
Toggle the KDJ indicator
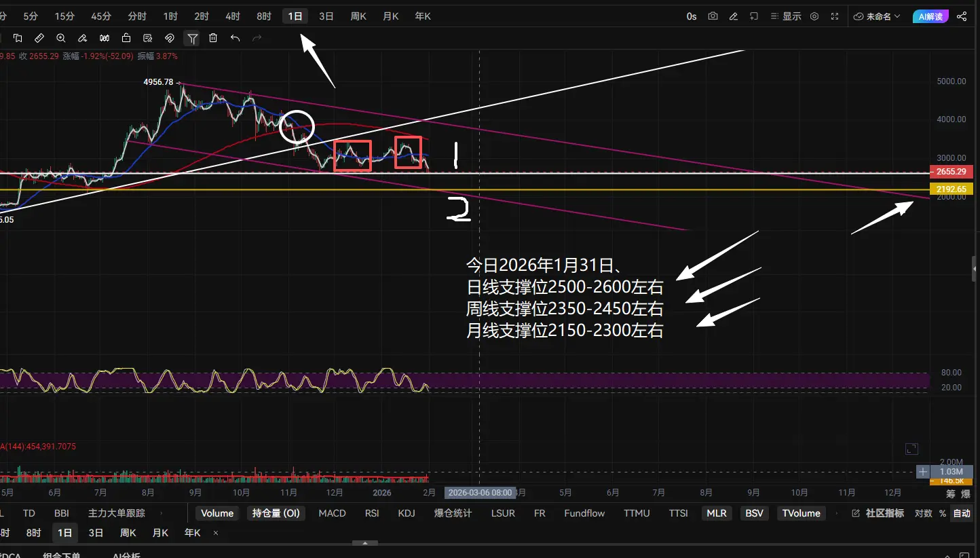coord(407,513)
